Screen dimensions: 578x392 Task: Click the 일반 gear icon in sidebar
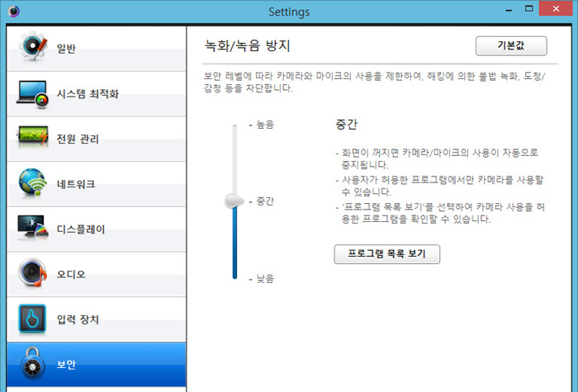33,46
